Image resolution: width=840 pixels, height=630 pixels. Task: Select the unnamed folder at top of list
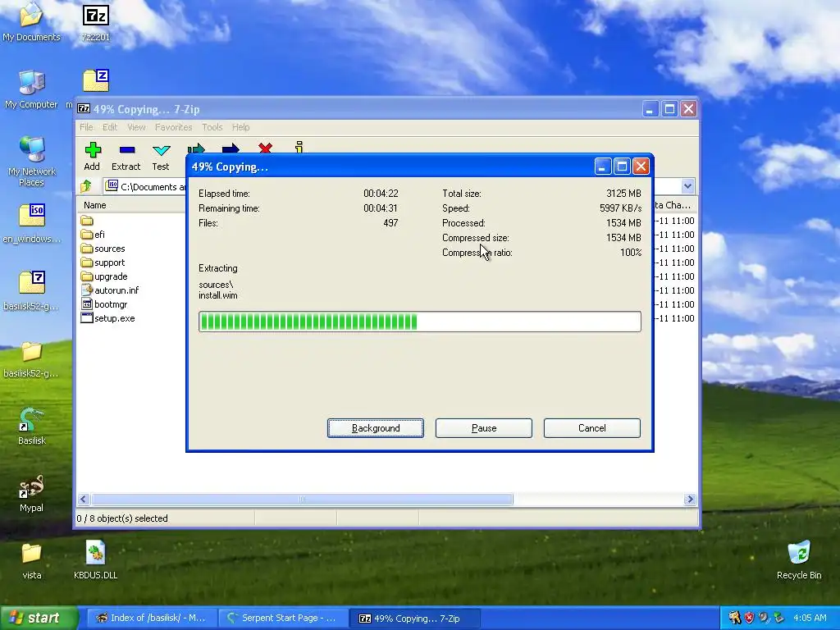(x=87, y=221)
